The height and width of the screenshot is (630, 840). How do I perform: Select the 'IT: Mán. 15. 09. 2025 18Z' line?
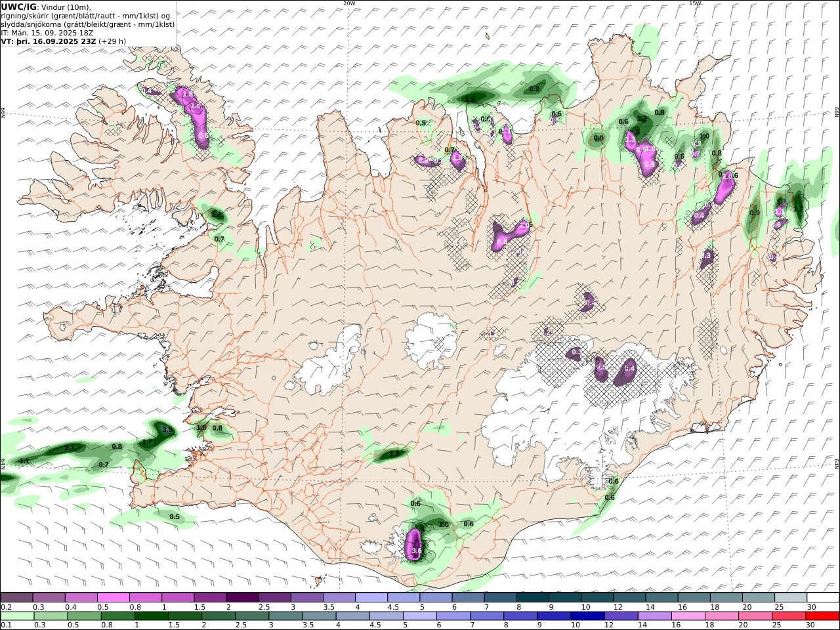[x=47, y=33]
